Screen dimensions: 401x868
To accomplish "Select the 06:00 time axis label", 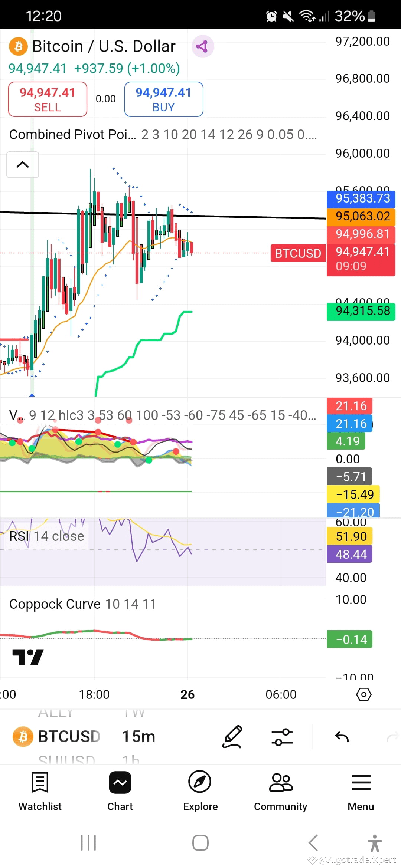I will [281, 694].
